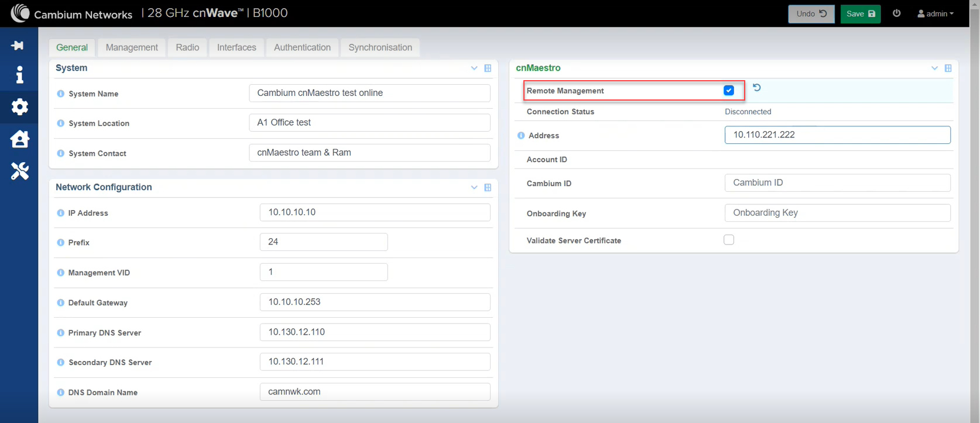Enable Validate Server Certificate checkbox

729,240
